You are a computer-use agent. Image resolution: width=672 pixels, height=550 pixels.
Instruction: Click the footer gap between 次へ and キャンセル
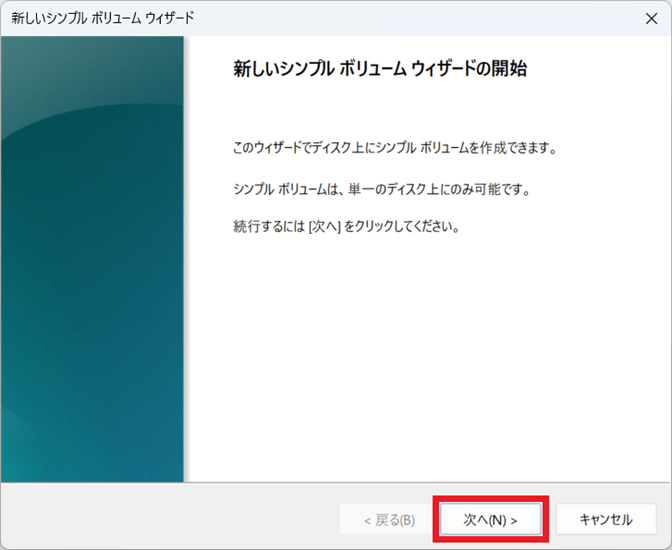(x=549, y=520)
